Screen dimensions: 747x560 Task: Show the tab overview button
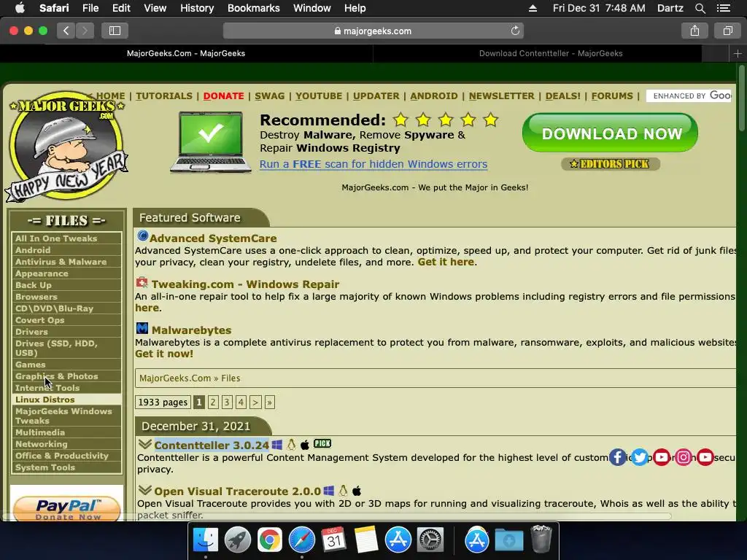[727, 31]
